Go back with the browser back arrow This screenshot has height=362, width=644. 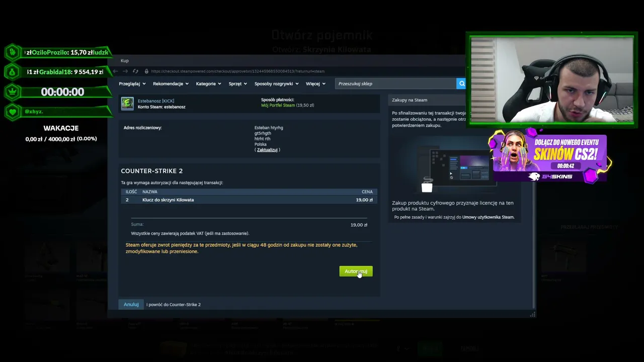[x=115, y=71]
